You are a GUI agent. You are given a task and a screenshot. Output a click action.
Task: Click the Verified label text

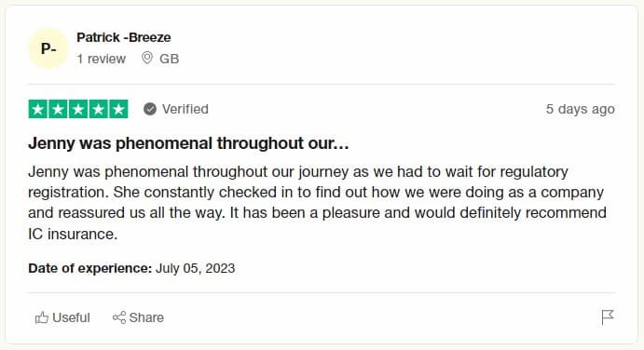click(x=185, y=109)
